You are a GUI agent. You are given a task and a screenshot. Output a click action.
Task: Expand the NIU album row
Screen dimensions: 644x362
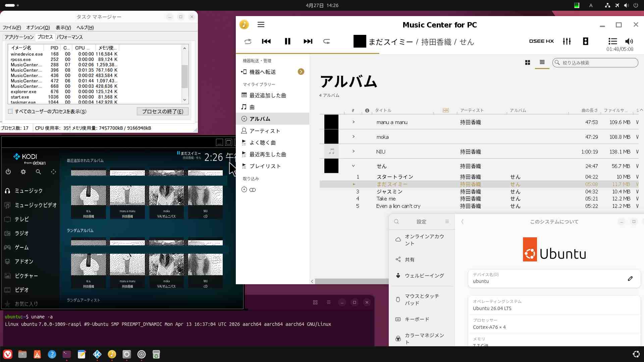(x=353, y=152)
